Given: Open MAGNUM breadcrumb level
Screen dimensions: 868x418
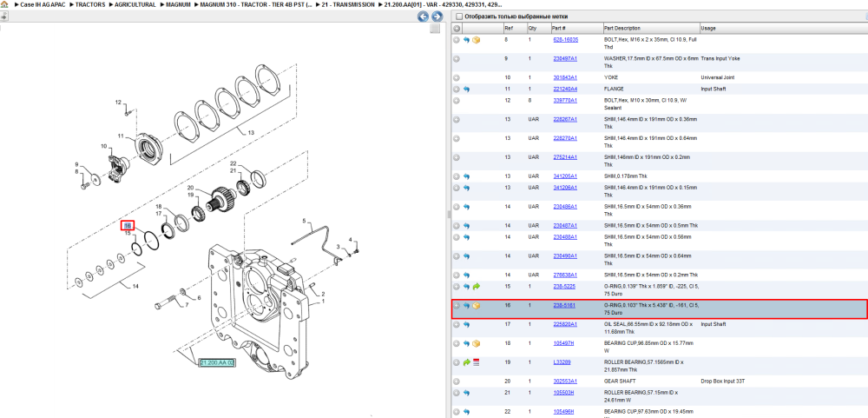Looking at the screenshot, I should [x=178, y=4].
